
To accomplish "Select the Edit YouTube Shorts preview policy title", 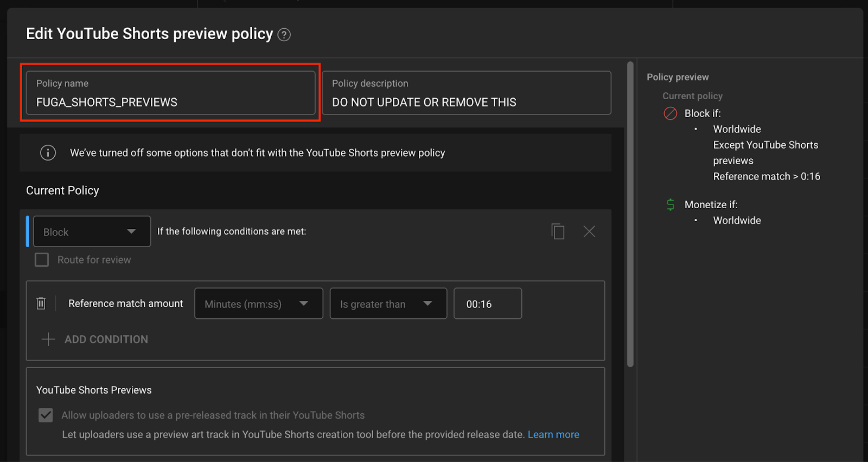I will tap(150, 34).
